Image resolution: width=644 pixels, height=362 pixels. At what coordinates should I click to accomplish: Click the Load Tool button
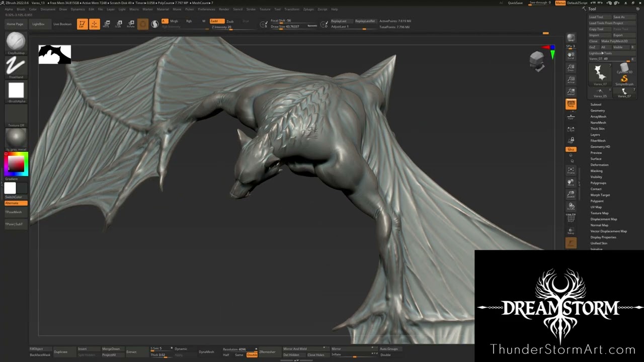(x=599, y=17)
